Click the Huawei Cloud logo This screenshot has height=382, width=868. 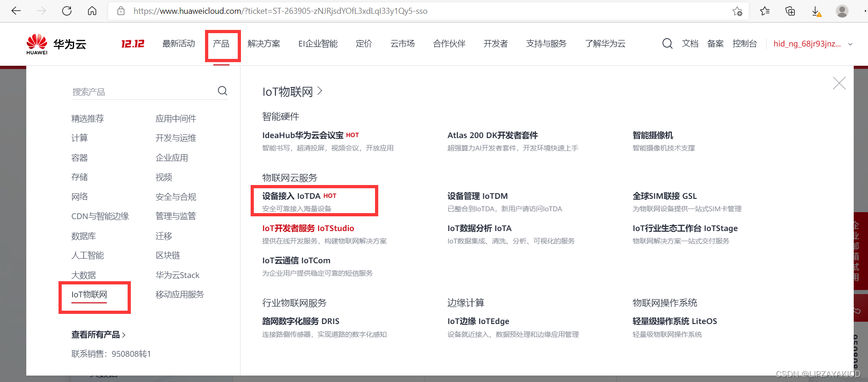[x=56, y=44]
